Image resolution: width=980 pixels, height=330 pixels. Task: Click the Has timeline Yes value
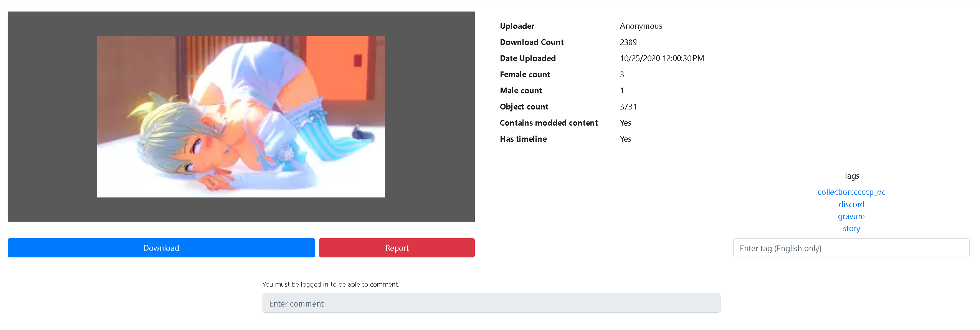pyautogui.click(x=625, y=139)
